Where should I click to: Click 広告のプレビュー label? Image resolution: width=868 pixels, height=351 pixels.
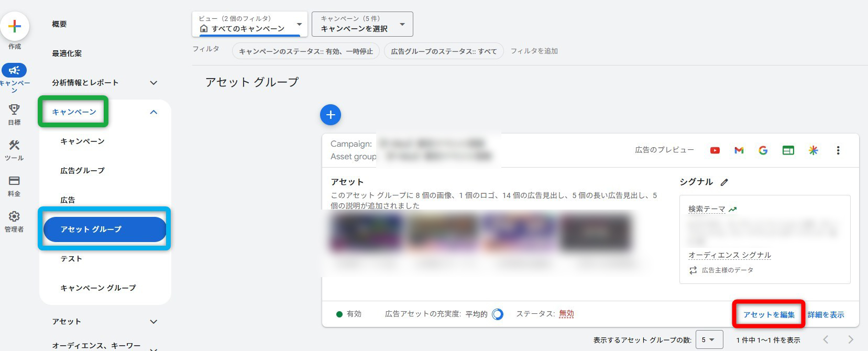point(664,150)
